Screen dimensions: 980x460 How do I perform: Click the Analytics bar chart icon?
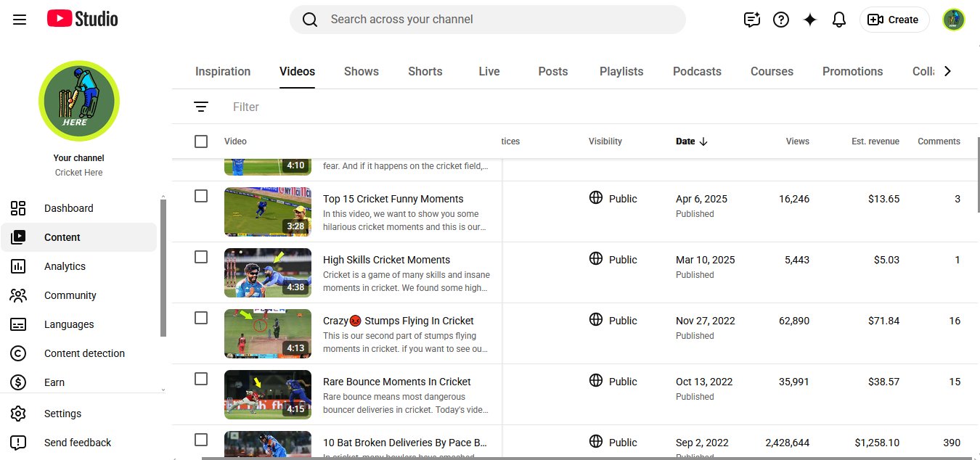(18, 266)
